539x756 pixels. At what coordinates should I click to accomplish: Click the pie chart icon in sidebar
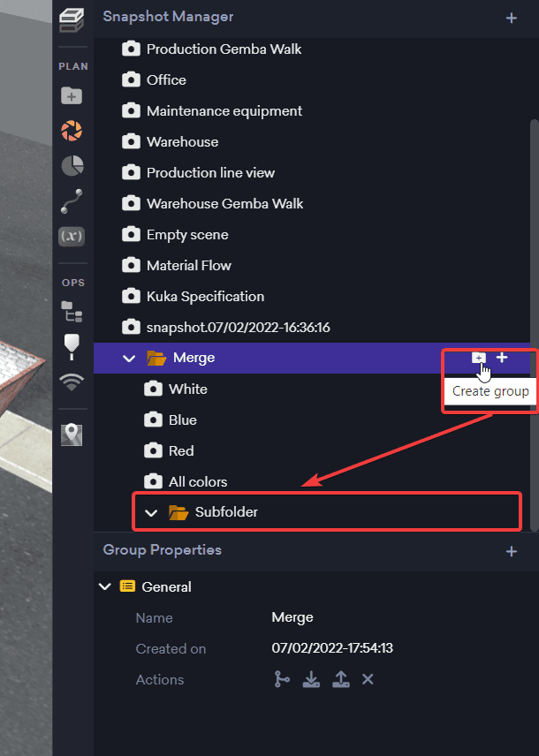[72, 165]
